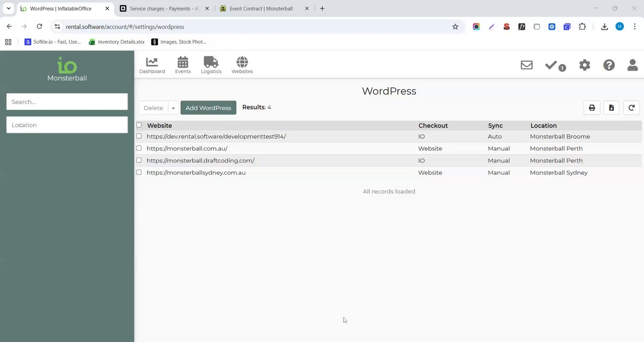The width and height of the screenshot is (644, 342).
Task: Open a new browser tab
Action: [322, 9]
